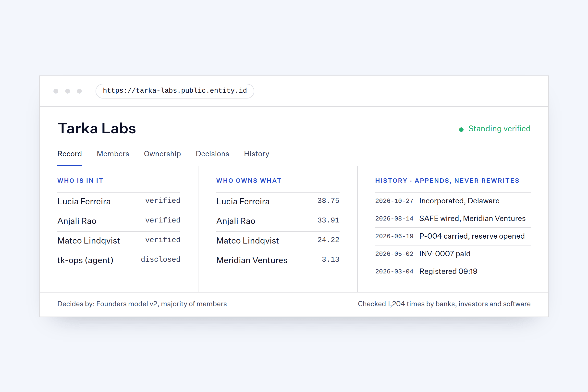
Task: Click the 24.22 ownership value
Action: click(x=328, y=240)
